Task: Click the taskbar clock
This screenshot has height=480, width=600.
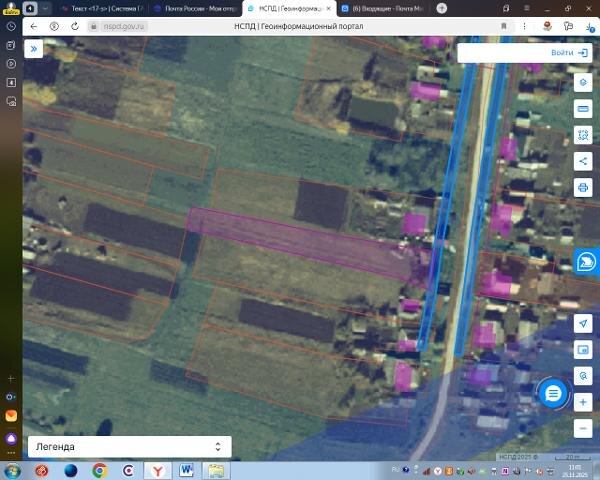Action: click(575, 471)
